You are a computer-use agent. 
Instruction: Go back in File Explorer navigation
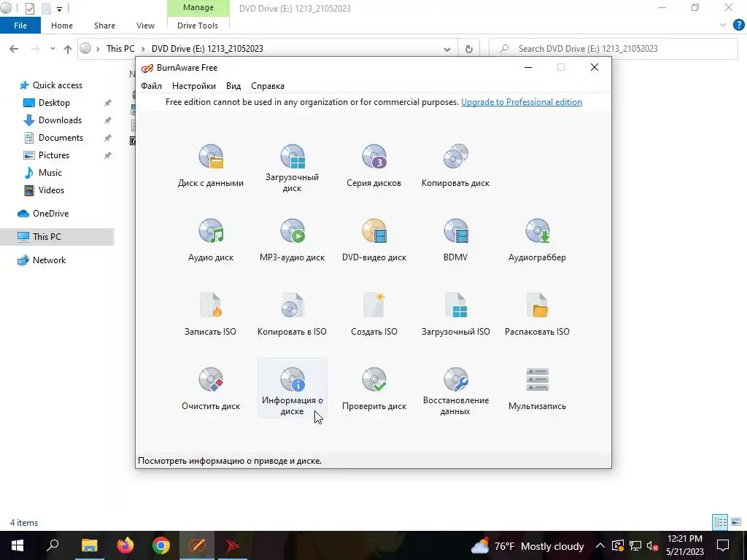pyautogui.click(x=14, y=49)
